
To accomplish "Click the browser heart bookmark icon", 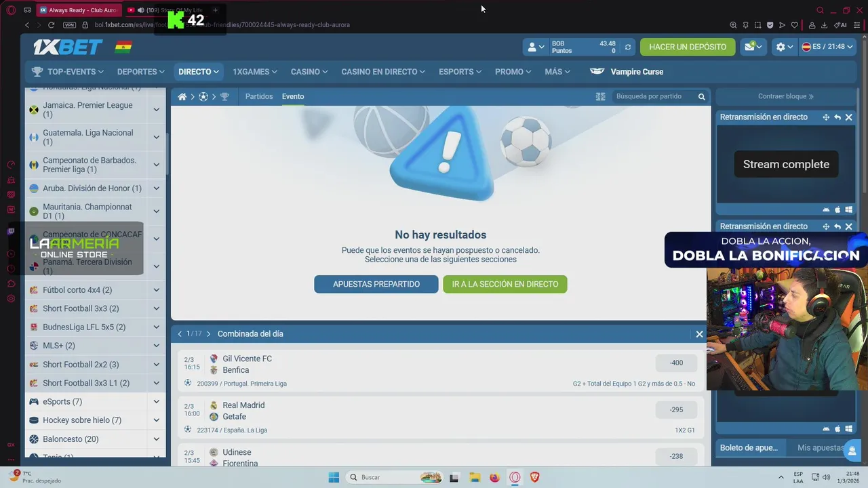I will click(794, 25).
